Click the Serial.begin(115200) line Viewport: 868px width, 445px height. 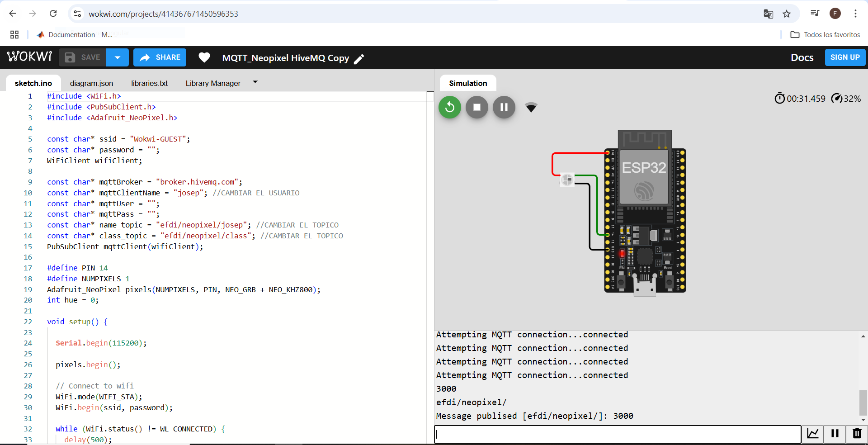tap(101, 343)
